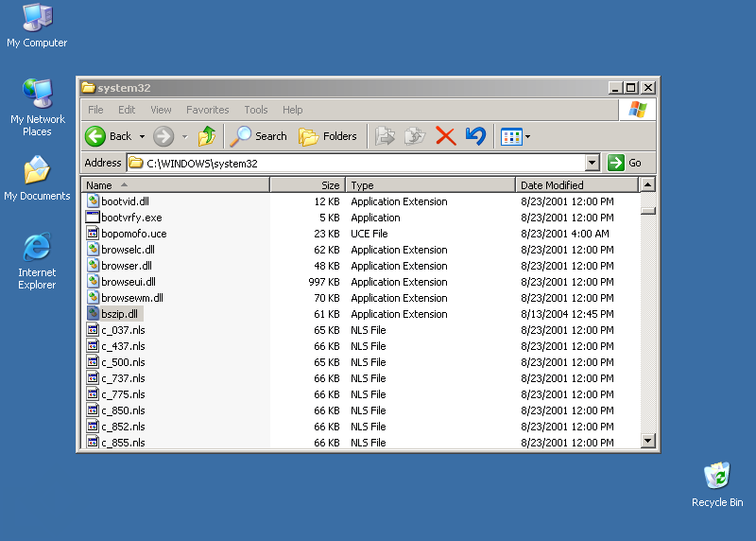Select the browselc.dll file icon
Viewport: 756px width, 541px height.
tap(93, 249)
